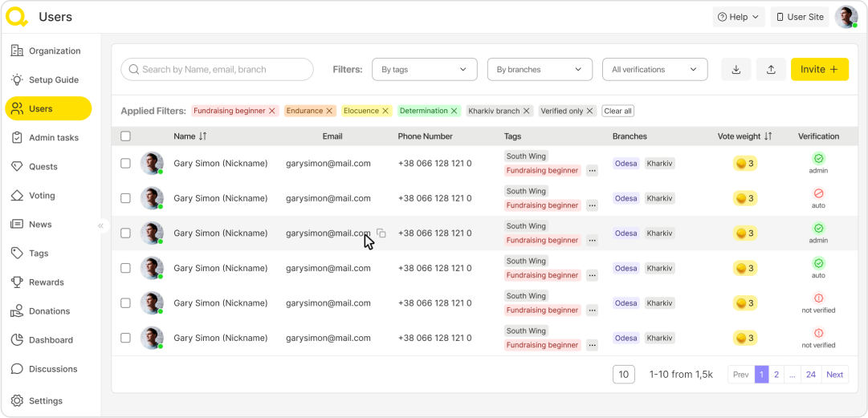The image size is (868, 418).
Task: Sort by Name column arrows
Action: coord(203,136)
